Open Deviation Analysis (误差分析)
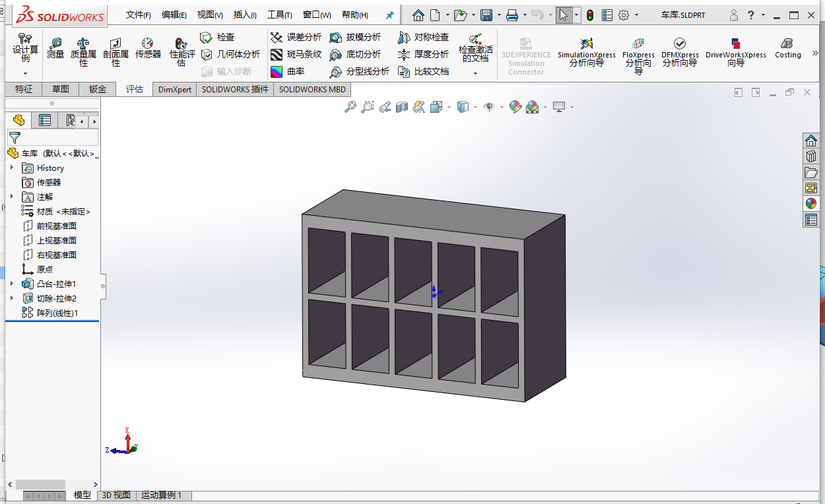This screenshot has height=504, width=825. tap(296, 38)
